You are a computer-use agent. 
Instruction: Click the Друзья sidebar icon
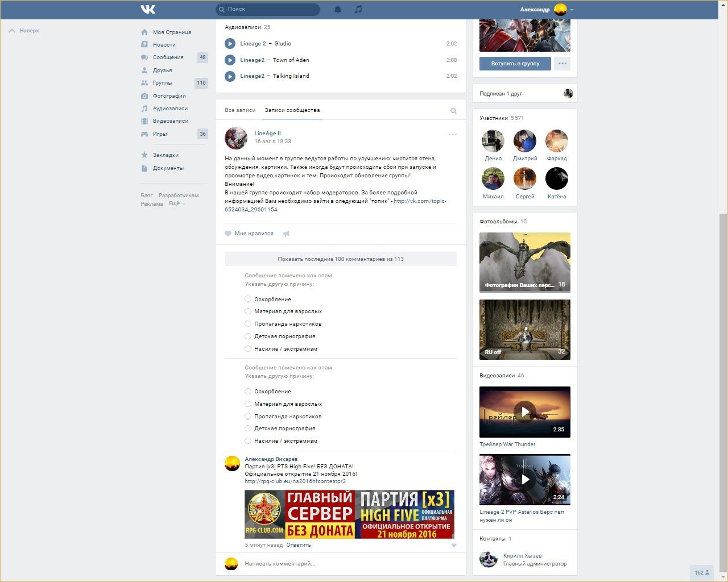(x=144, y=70)
